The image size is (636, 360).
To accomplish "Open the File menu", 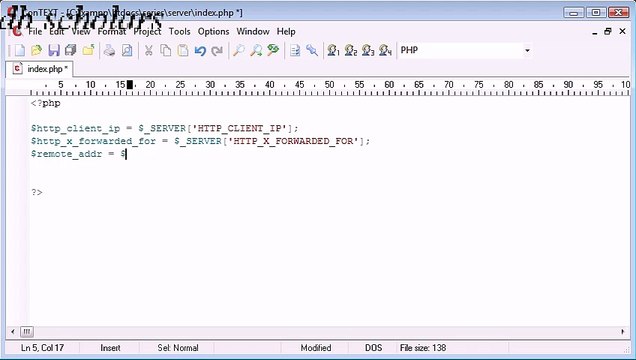I will [35, 32].
